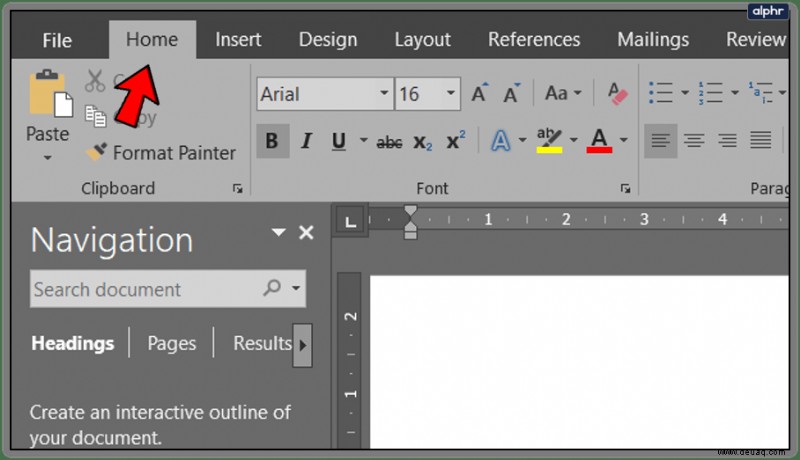The height and width of the screenshot is (460, 800).
Task: Toggle left alignment
Action: pyautogui.click(x=661, y=141)
